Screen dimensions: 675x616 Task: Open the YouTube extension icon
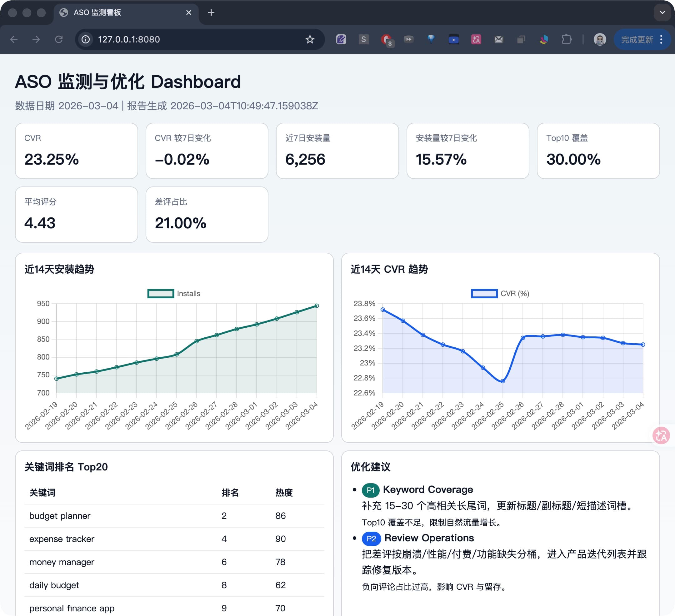coord(454,39)
